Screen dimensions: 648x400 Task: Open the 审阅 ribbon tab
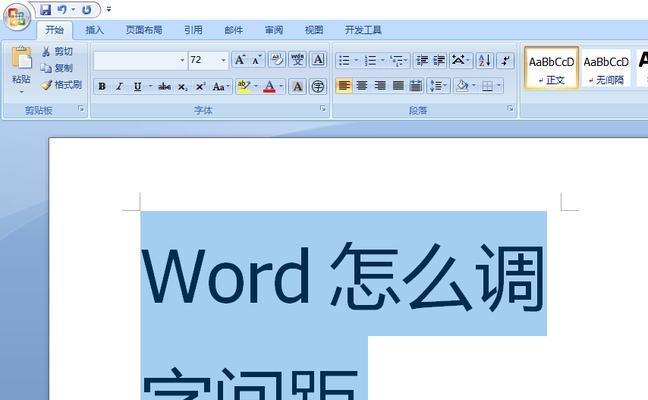[x=274, y=30]
